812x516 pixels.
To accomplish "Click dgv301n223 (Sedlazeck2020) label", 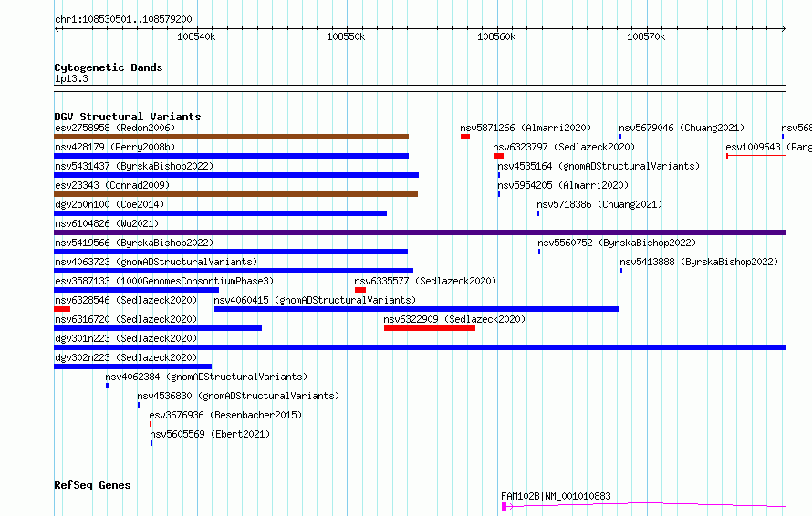I will coord(126,338).
